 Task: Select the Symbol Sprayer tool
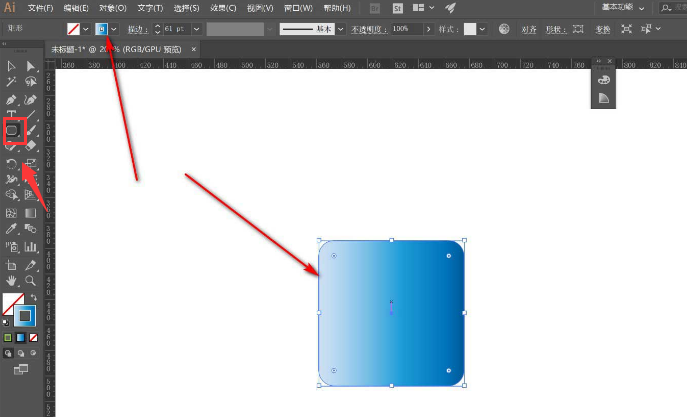point(11,247)
